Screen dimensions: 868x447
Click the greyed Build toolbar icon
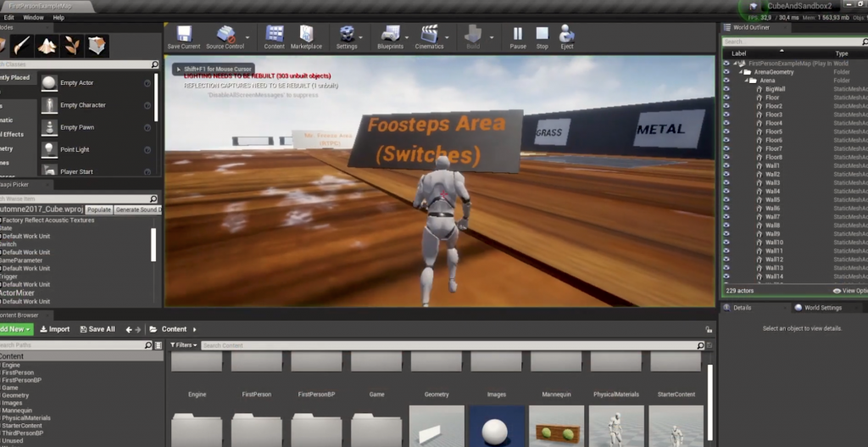[473, 34]
